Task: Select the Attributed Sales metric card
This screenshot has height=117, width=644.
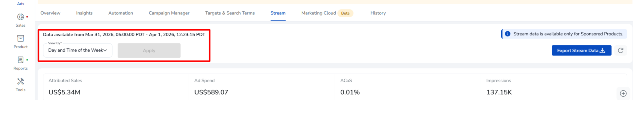Action: pos(116,87)
